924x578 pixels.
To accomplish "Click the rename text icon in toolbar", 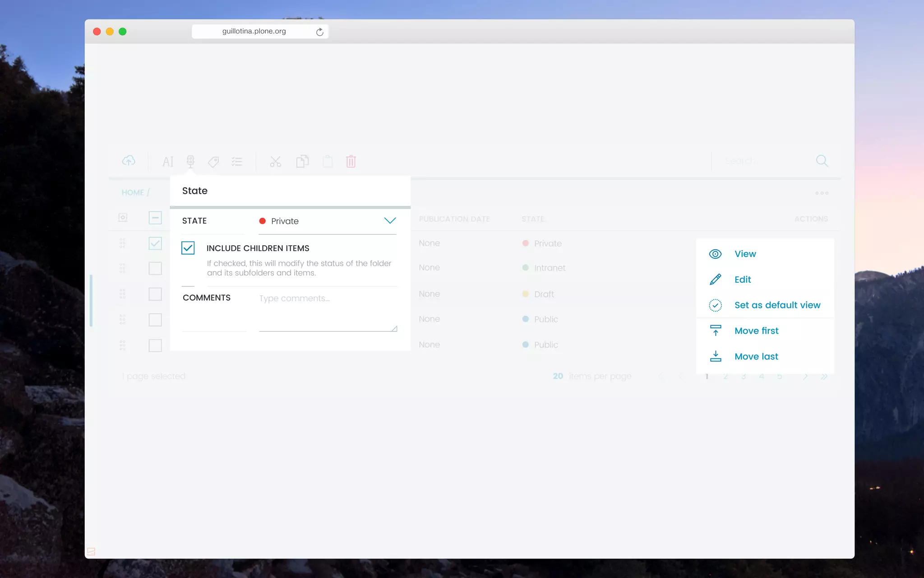I will (x=168, y=162).
